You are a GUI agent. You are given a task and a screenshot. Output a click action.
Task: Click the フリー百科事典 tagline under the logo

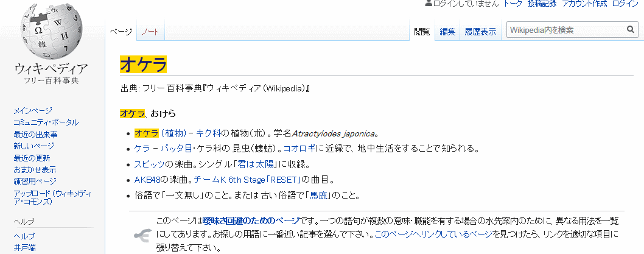(x=51, y=80)
